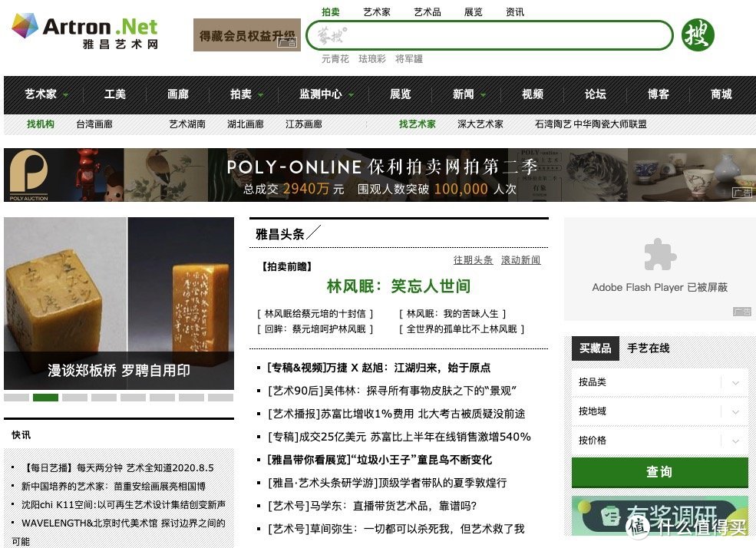Open the 艺术家 navigation dropdown arrow

click(x=64, y=96)
